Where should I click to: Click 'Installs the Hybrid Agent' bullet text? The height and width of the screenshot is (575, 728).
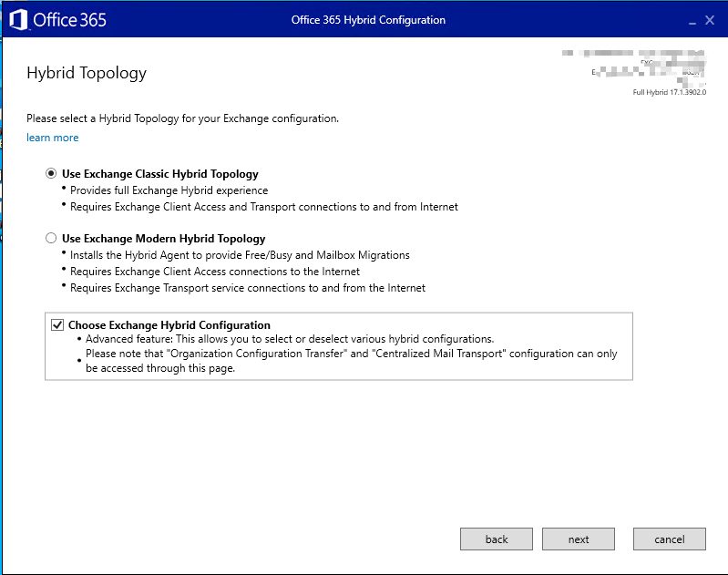240,255
